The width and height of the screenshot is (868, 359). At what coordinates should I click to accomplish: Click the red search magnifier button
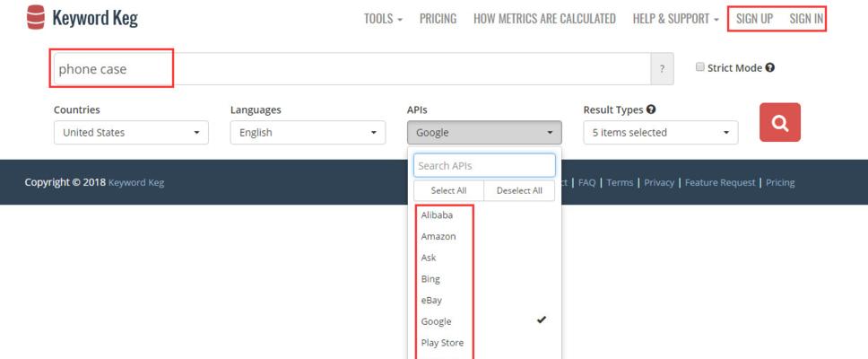point(780,122)
